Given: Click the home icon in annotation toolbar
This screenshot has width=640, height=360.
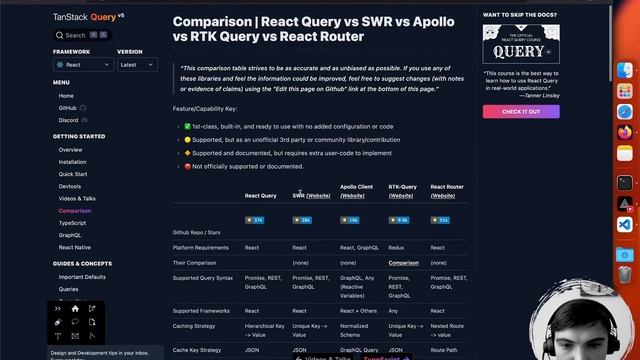Looking at the screenshot, I should tap(75, 309).
